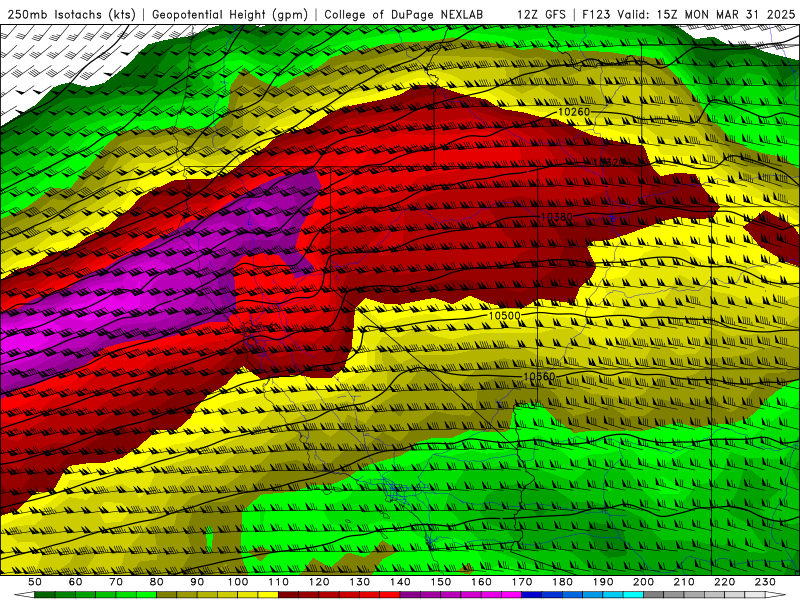Screen dimensions: 800x600
Task: Click the "F123" forecast hour label
Action: pos(596,15)
